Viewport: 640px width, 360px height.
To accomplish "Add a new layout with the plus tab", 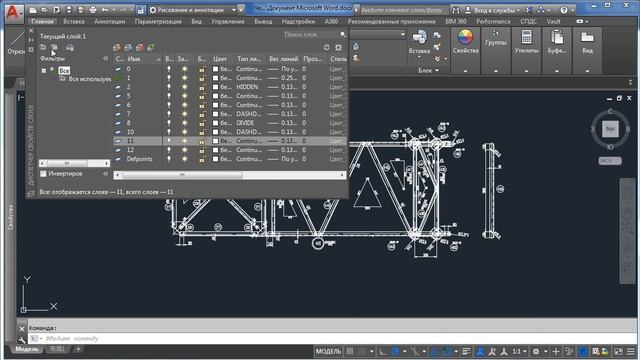I will point(78,349).
